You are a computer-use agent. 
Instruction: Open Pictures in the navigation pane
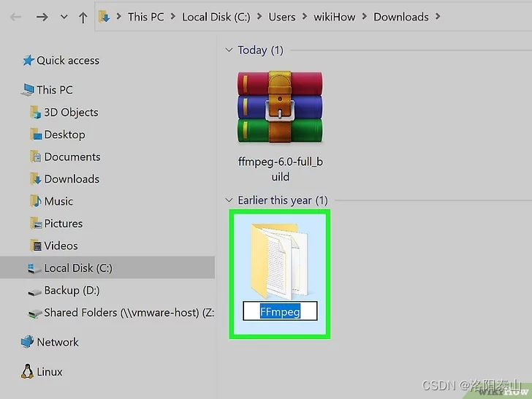point(64,224)
